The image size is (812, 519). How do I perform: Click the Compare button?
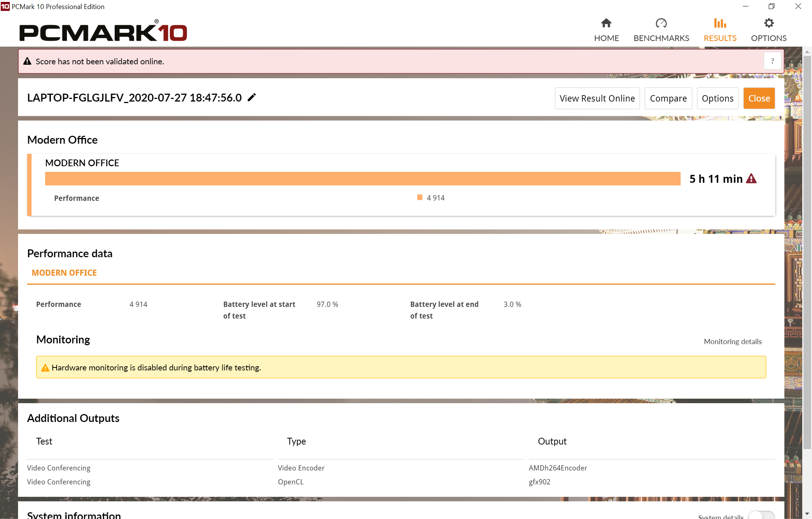click(668, 98)
